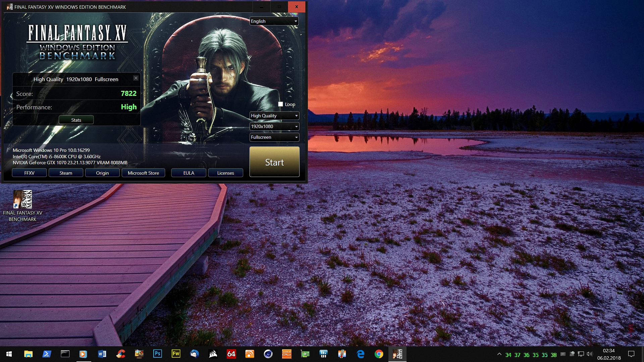The width and height of the screenshot is (644, 362).
Task: Open the AIDA64 taskbar icon
Action: click(x=231, y=354)
